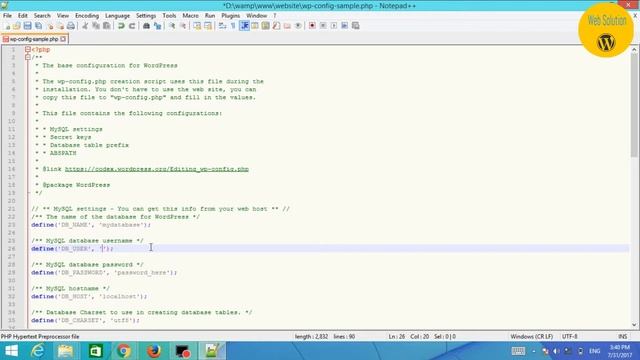
Task: Click the Save All toolbar icon
Action: [x=38, y=26]
